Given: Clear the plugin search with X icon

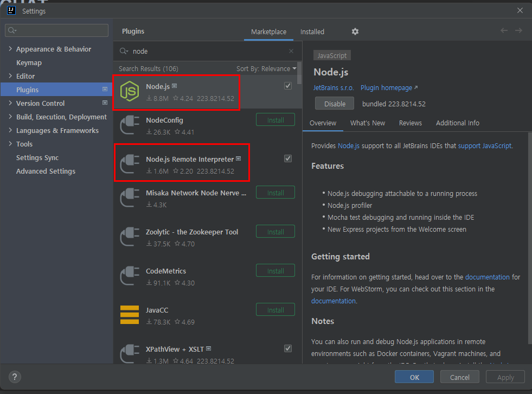Looking at the screenshot, I should coord(291,51).
